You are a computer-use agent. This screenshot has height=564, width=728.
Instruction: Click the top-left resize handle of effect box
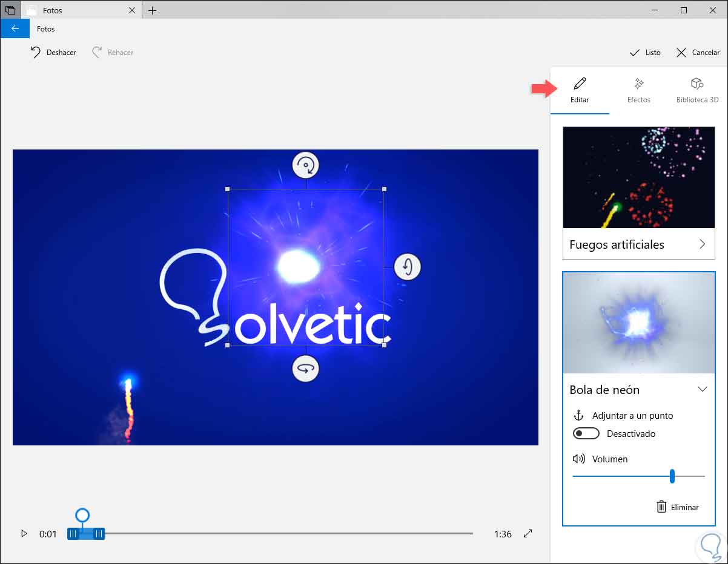point(228,189)
